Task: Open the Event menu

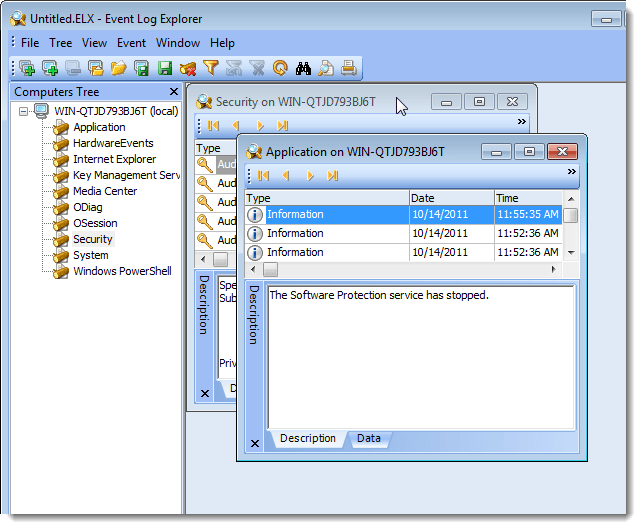Action: click(131, 43)
